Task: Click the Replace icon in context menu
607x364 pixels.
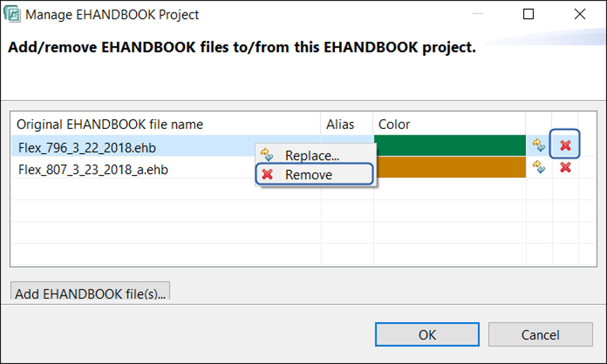Action: click(x=267, y=156)
